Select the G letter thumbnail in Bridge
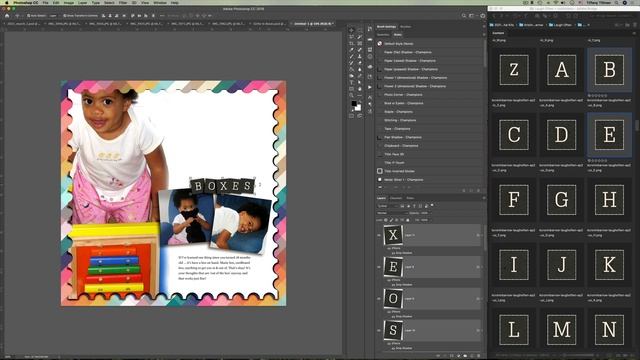 click(x=562, y=200)
